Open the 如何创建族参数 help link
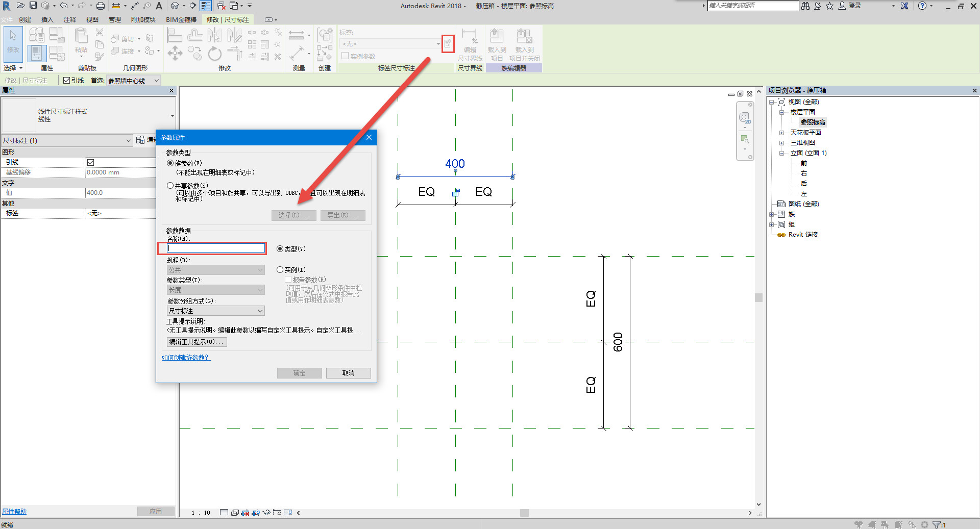Screen dimensions: 980x529 click(x=186, y=358)
